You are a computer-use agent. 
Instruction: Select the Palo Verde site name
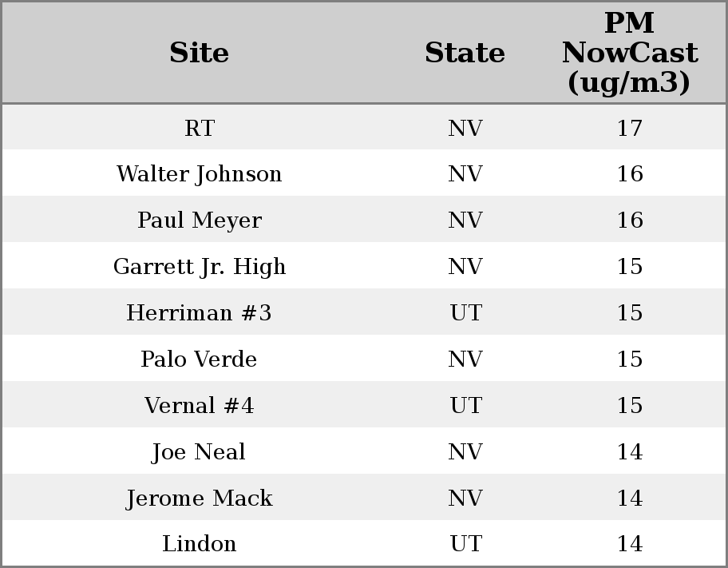coord(200,359)
